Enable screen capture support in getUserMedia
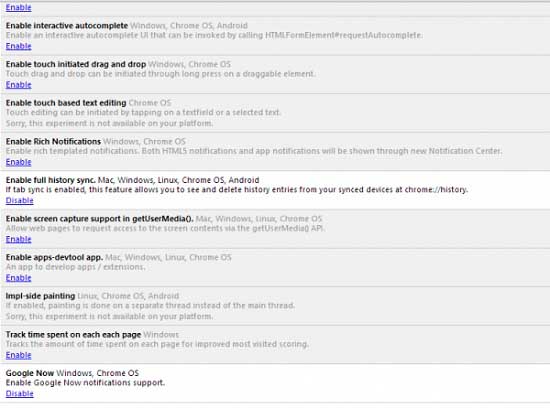 pos(19,239)
